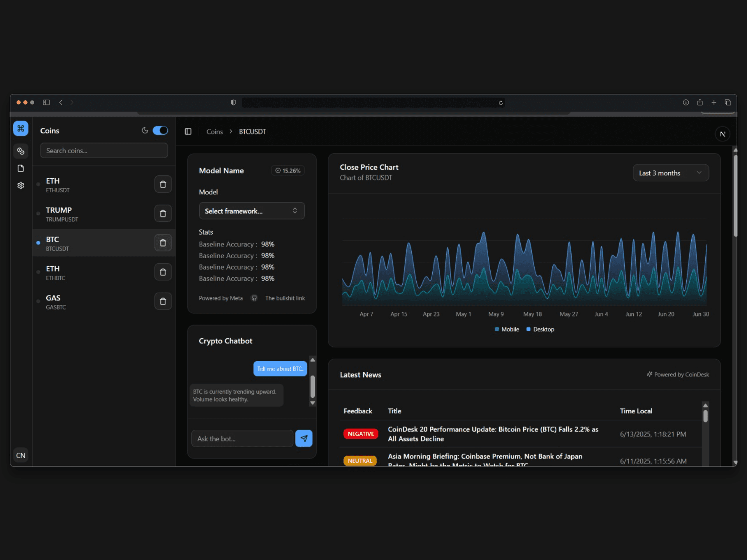Click the NEGATIVE feedback badge
Image resolution: width=747 pixels, height=560 pixels.
361,434
